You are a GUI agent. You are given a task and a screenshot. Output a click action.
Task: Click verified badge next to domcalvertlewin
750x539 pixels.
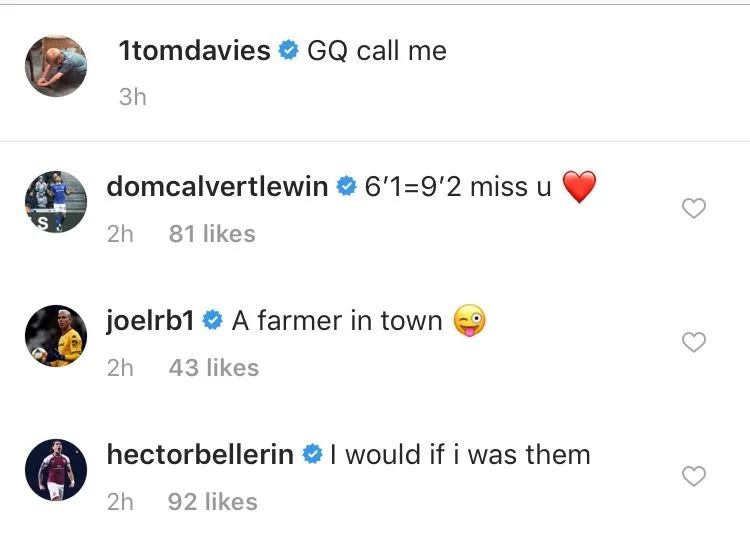point(346,187)
